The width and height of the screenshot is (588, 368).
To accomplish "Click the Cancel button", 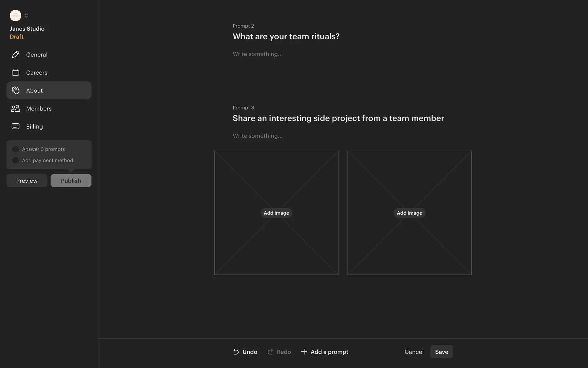I will coord(414,352).
